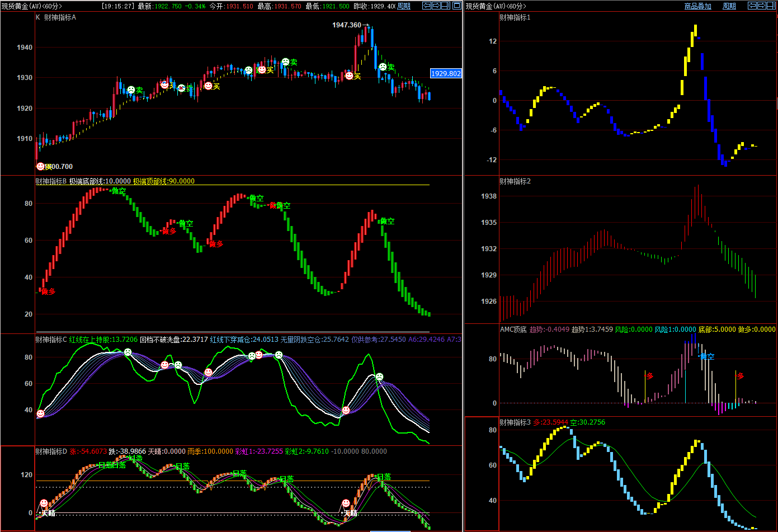Click the red smiley at the 1900.700 low
Viewport: 778px width, 532px height.
40,166
